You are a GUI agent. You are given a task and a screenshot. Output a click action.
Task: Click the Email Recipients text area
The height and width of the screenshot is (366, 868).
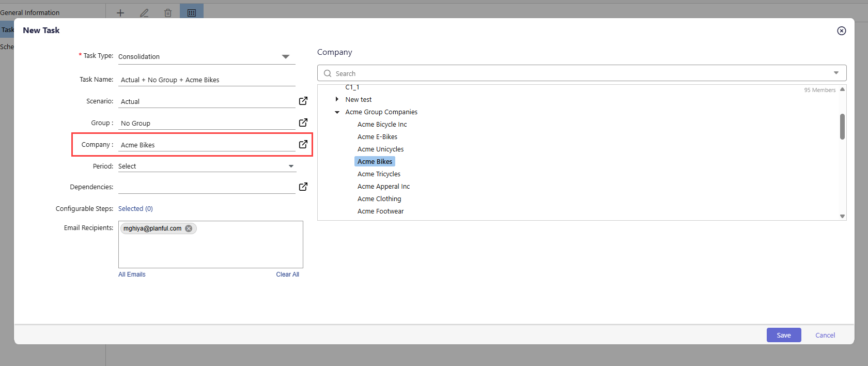tap(211, 245)
